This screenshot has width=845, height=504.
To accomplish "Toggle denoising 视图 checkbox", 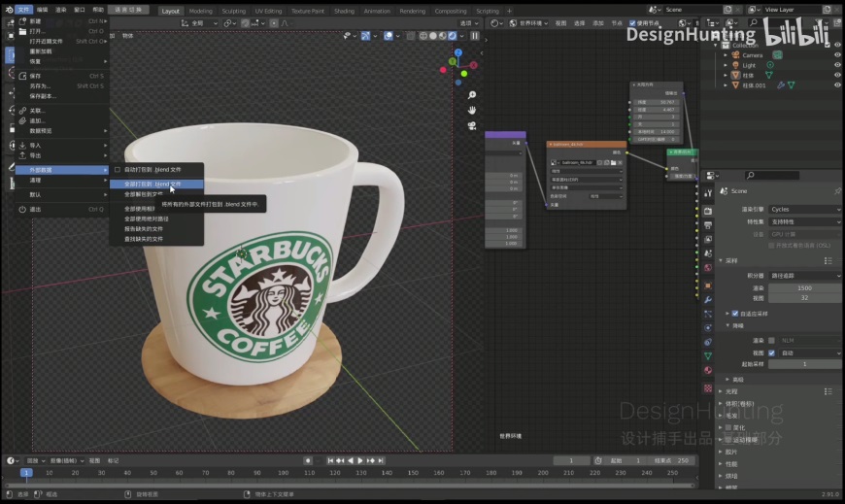I will click(x=772, y=353).
